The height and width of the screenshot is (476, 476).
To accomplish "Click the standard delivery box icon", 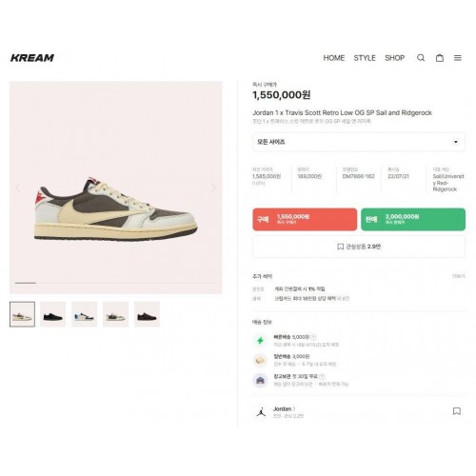I will 260,360.
